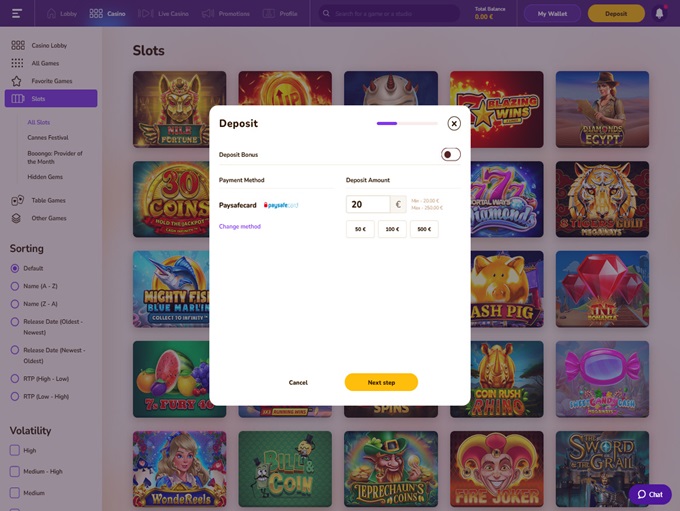The height and width of the screenshot is (511, 680).
Task: Open Other Games sidebar icon
Action: [x=17, y=218]
